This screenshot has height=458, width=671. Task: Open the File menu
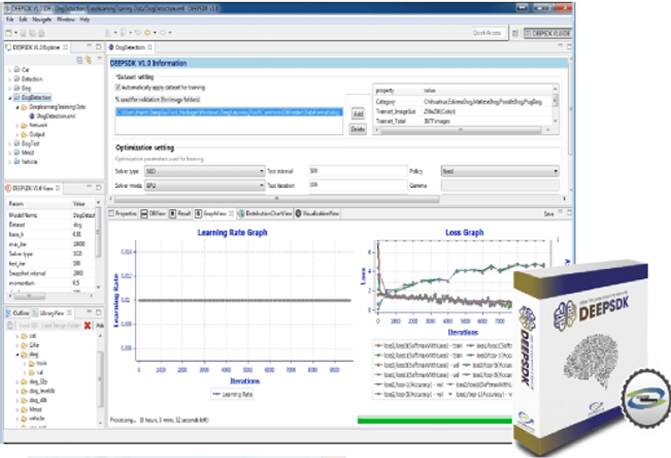click(x=10, y=19)
